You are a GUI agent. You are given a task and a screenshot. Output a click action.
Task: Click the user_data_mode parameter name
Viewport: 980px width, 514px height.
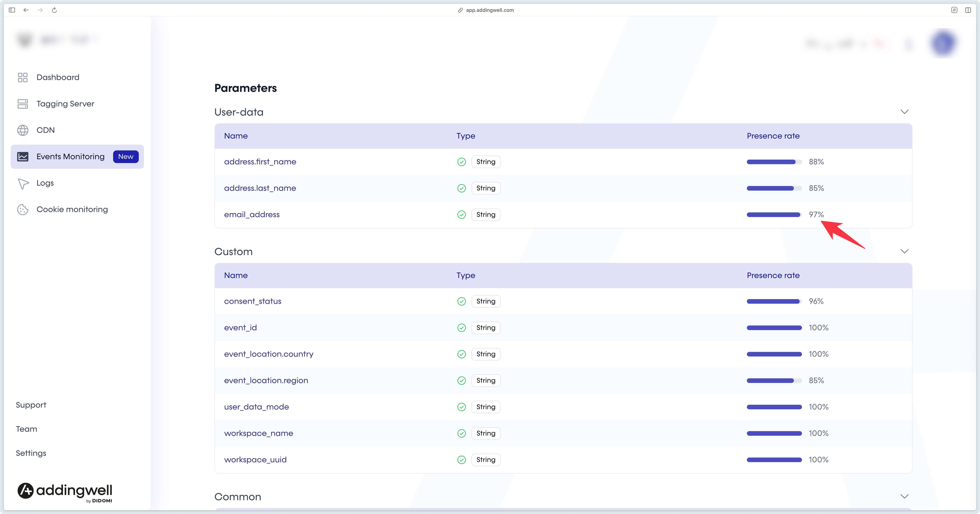pyautogui.click(x=257, y=407)
